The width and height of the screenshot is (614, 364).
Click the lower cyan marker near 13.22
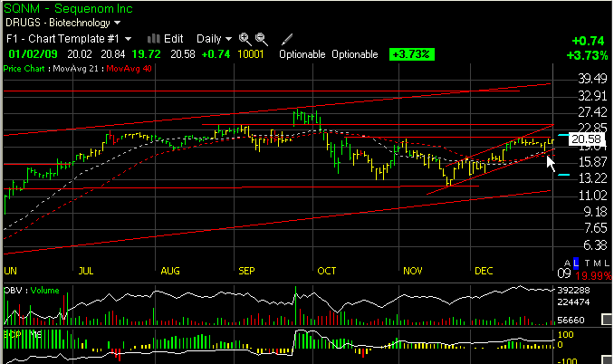pyautogui.click(x=563, y=175)
